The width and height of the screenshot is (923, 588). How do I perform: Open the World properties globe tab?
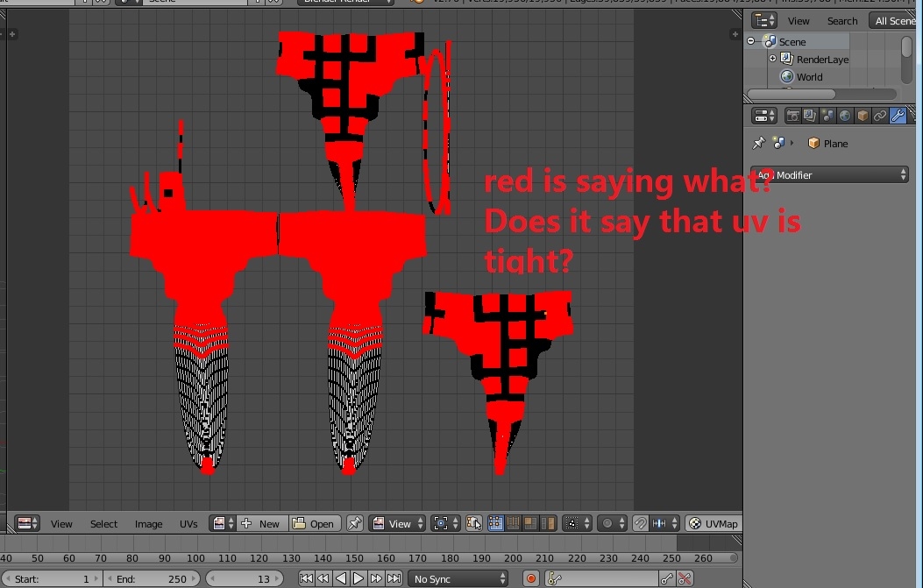tap(845, 116)
